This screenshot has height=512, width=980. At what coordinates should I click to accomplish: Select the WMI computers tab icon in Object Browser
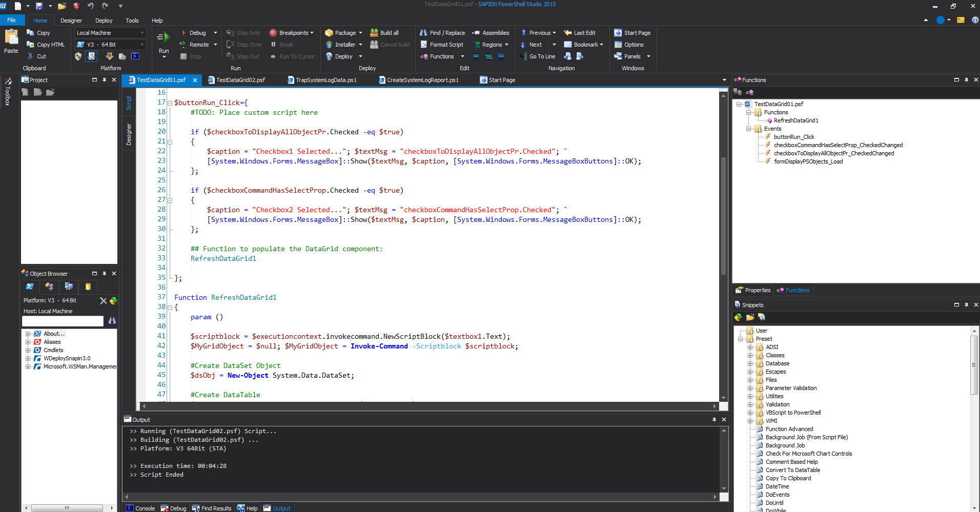(69, 286)
